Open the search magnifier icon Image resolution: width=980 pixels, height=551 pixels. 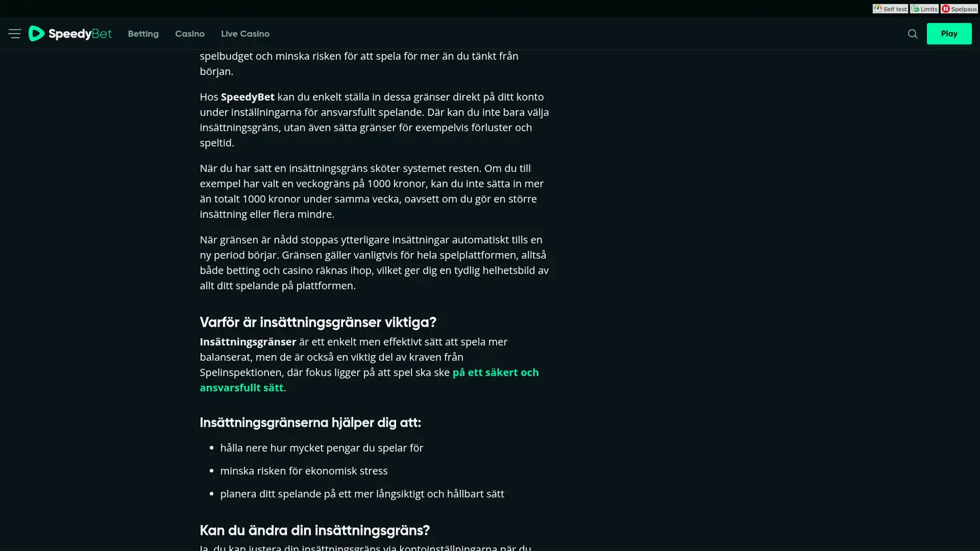pyautogui.click(x=913, y=33)
